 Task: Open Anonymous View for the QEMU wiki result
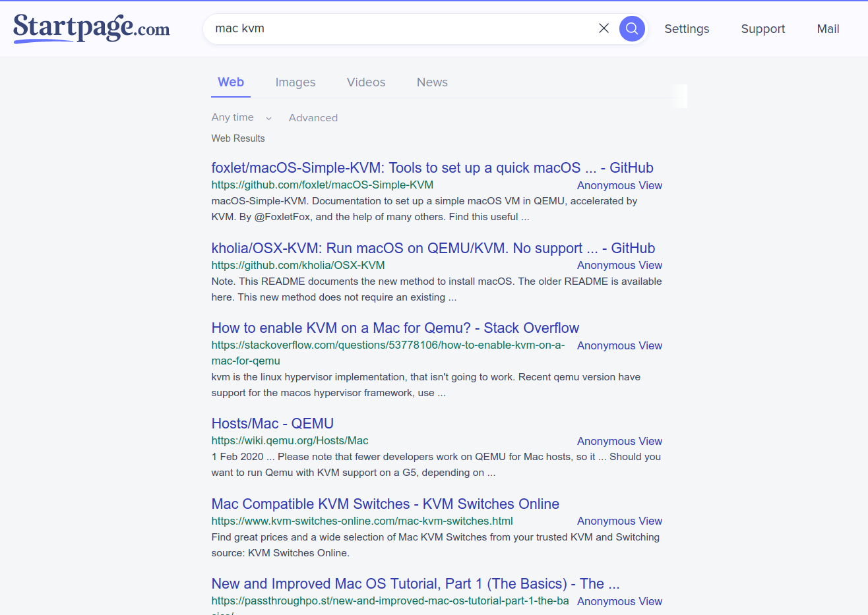(x=619, y=441)
